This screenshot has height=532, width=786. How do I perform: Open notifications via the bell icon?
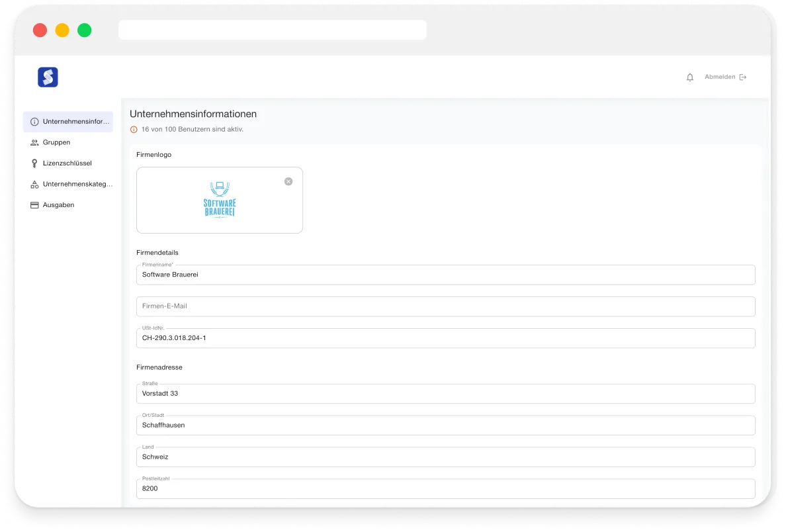(689, 77)
